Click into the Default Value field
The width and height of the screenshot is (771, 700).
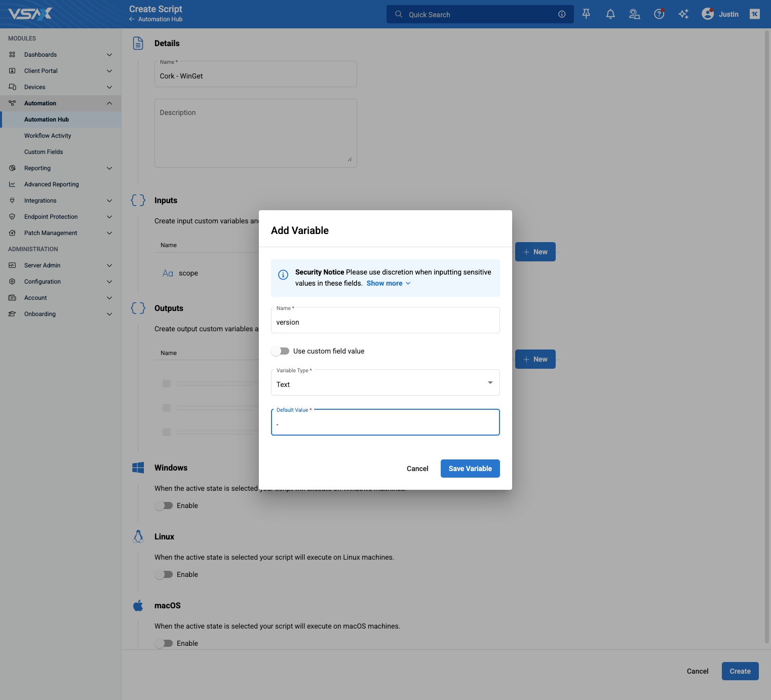pos(385,422)
